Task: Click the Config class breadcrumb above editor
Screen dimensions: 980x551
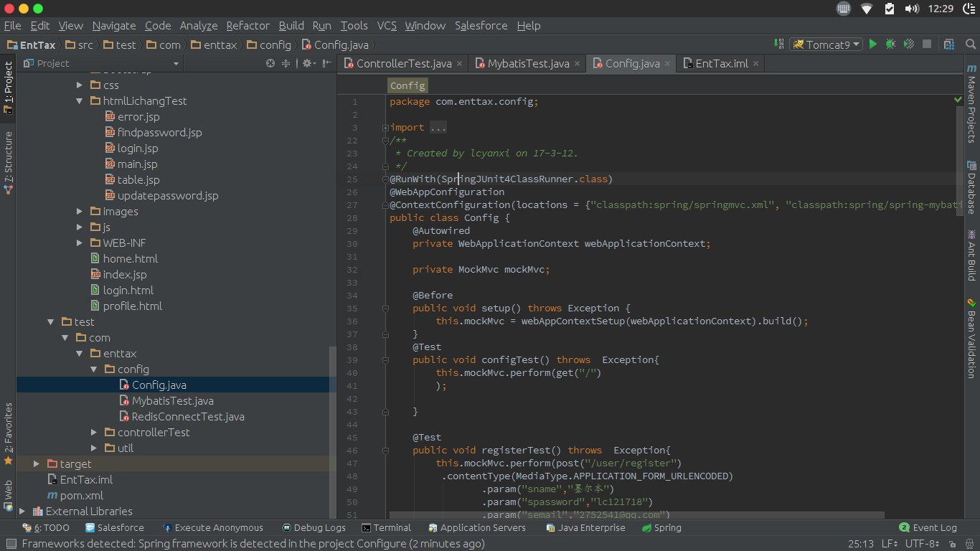Action: [x=407, y=85]
